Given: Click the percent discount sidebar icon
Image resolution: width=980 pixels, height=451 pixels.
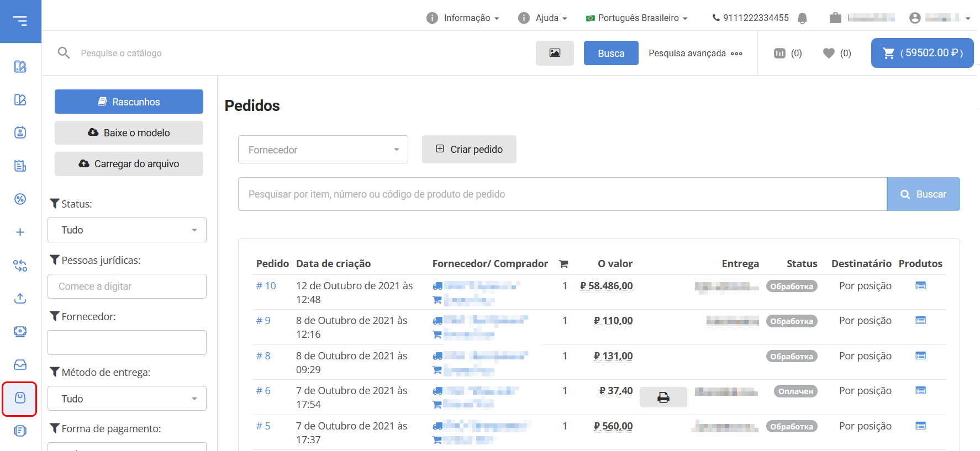Looking at the screenshot, I should (20, 199).
